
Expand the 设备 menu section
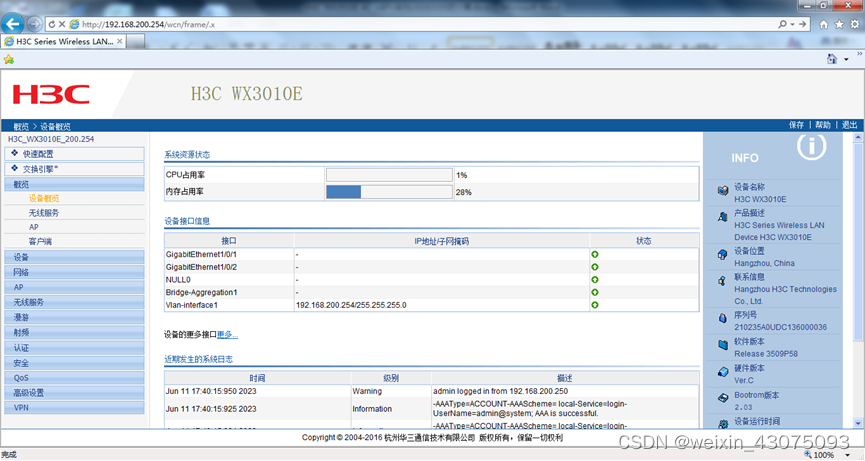(74, 257)
